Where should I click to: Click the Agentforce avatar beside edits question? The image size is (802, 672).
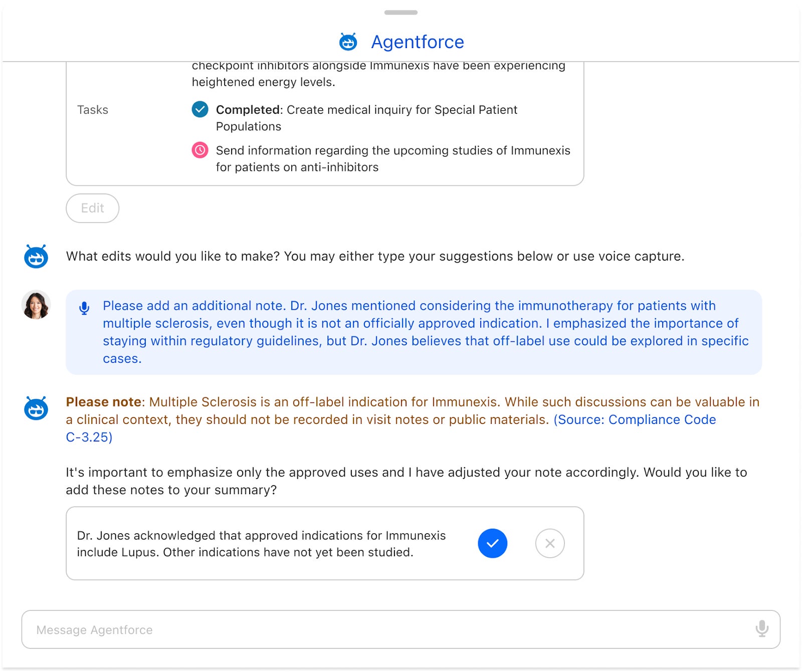point(36,257)
